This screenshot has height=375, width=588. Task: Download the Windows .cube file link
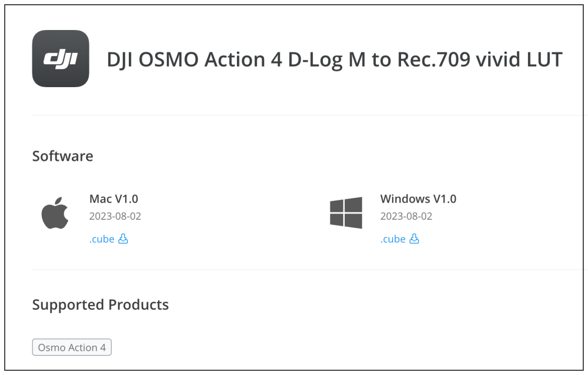393,239
